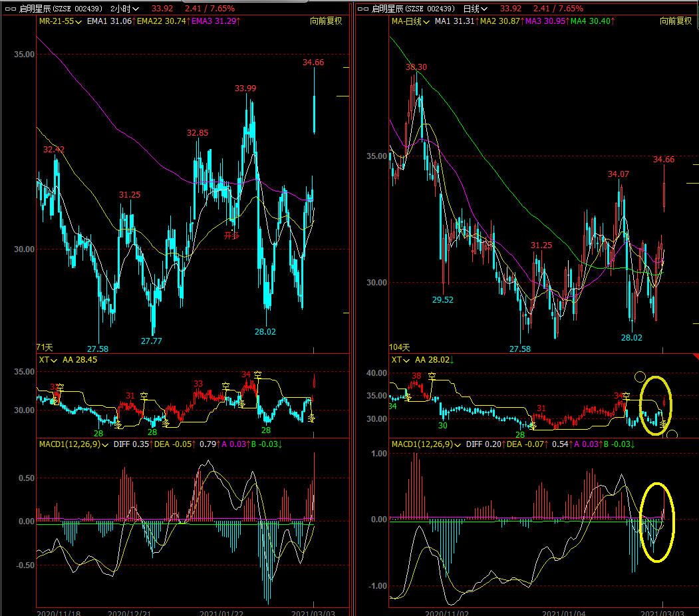
Task: Expand MACD1(12,26,9) dropdown in 2-hour panel
Action: 74,444
